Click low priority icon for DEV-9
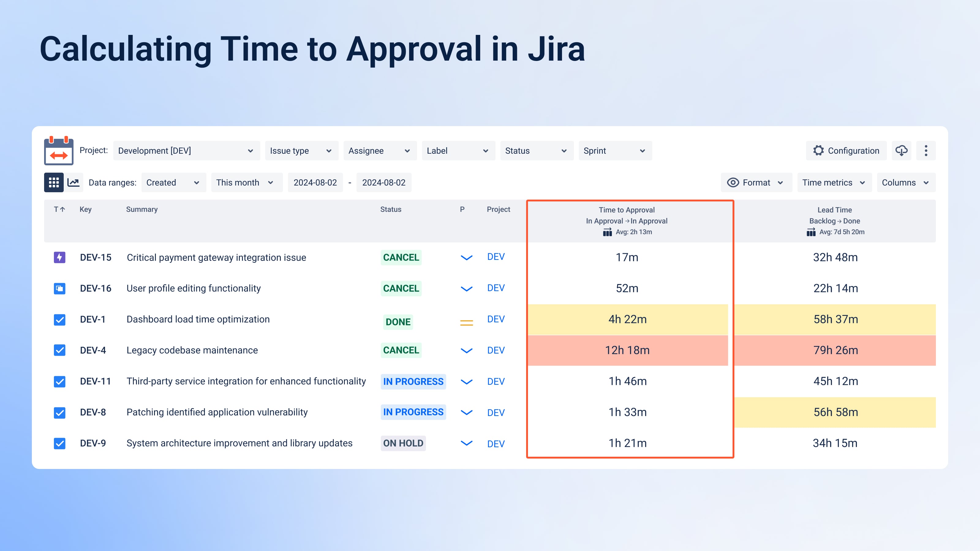 click(x=466, y=443)
